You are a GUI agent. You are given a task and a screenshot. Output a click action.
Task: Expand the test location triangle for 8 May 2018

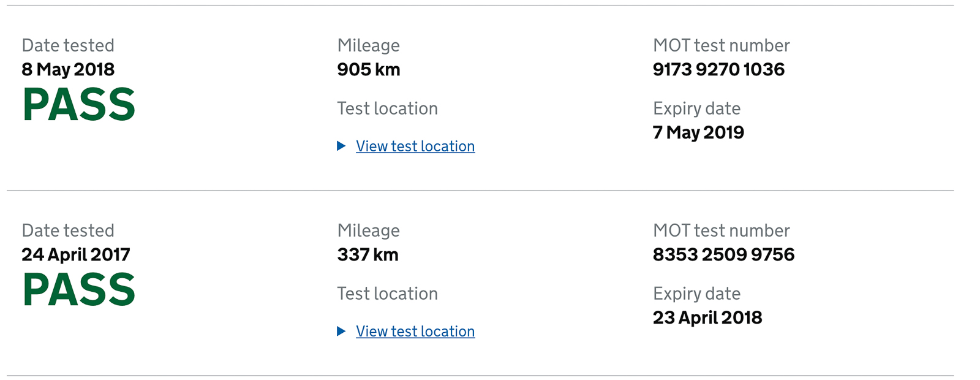(341, 146)
